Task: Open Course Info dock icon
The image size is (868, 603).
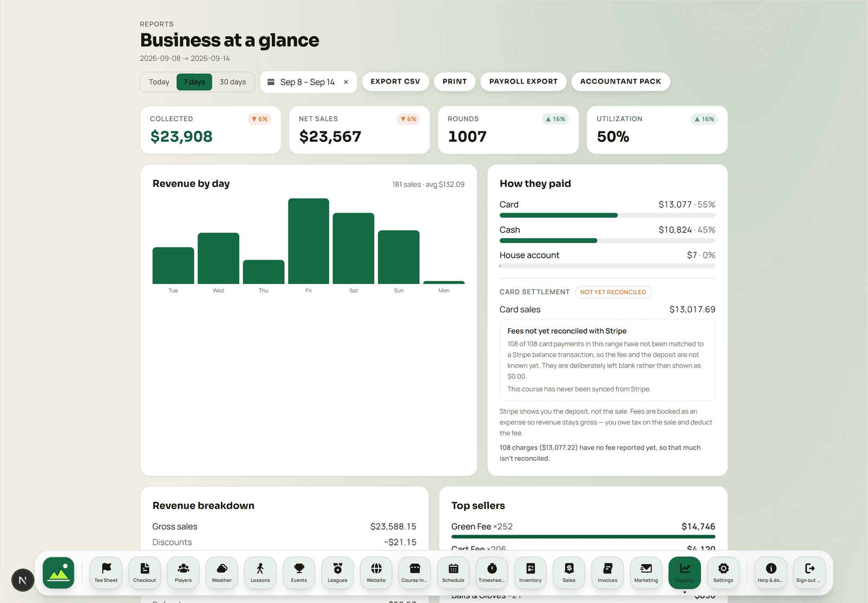Action: [414, 573]
